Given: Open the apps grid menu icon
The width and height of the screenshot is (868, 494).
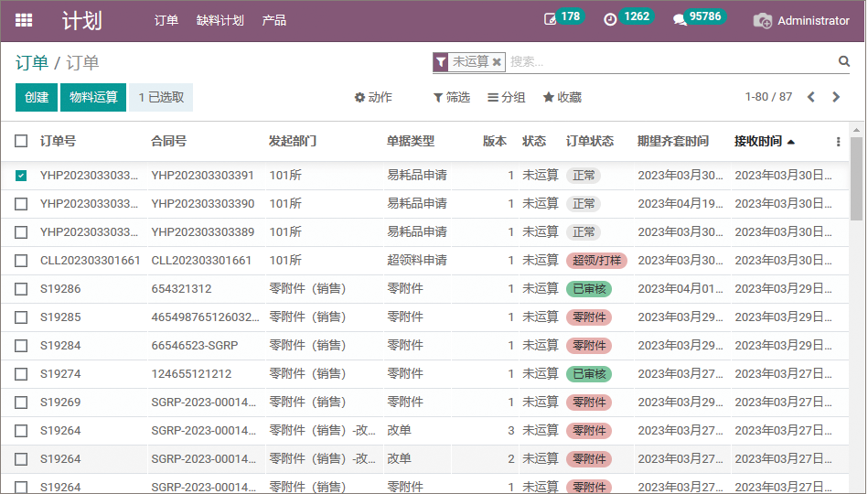Looking at the screenshot, I should (x=24, y=20).
